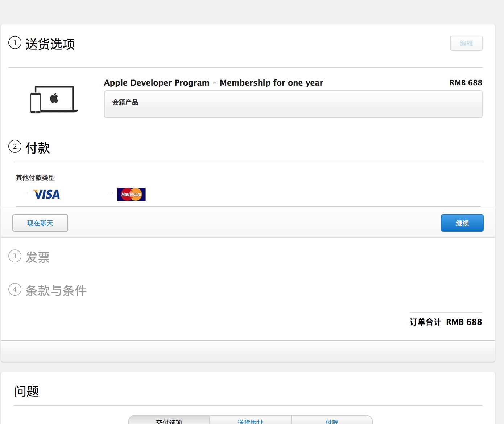Open the 付款 tab under 问题
The height and width of the screenshot is (424, 504).
332,420
